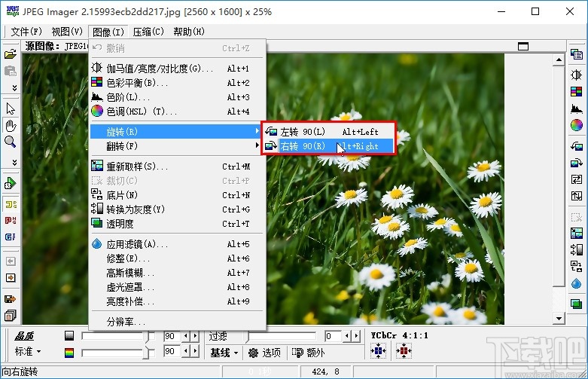The width and height of the screenshot is (588, 379).
Task: Select the magnifier zoom tool
Action: point(11,142)
